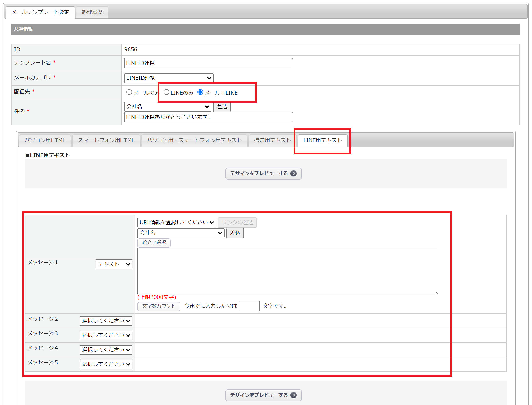
Task: Expand the 件名 会社名 dropdown
Action: [167, 106]
